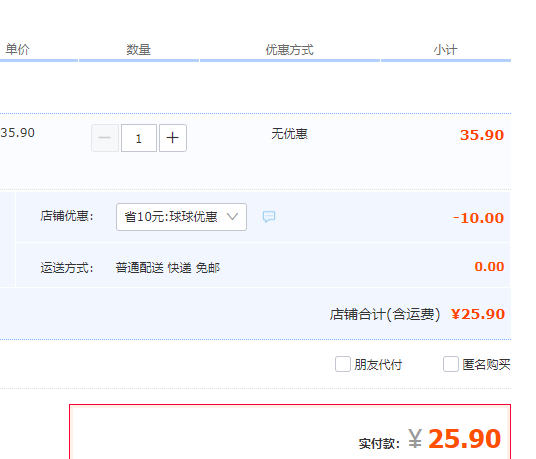Image resolution: width=536 pixels, height=459 pixels.
Task: Select the 小计 column header
Action: pos(445,50)
